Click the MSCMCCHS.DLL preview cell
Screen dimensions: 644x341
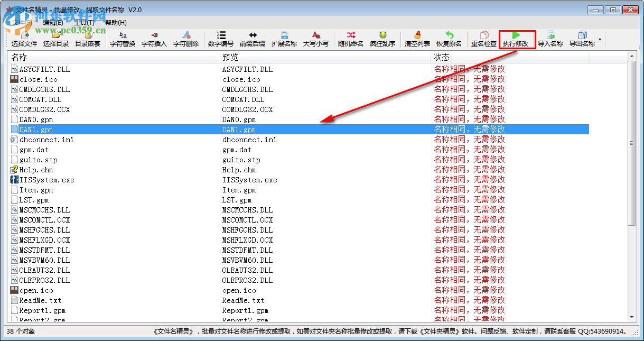click(x=247, y=210)
